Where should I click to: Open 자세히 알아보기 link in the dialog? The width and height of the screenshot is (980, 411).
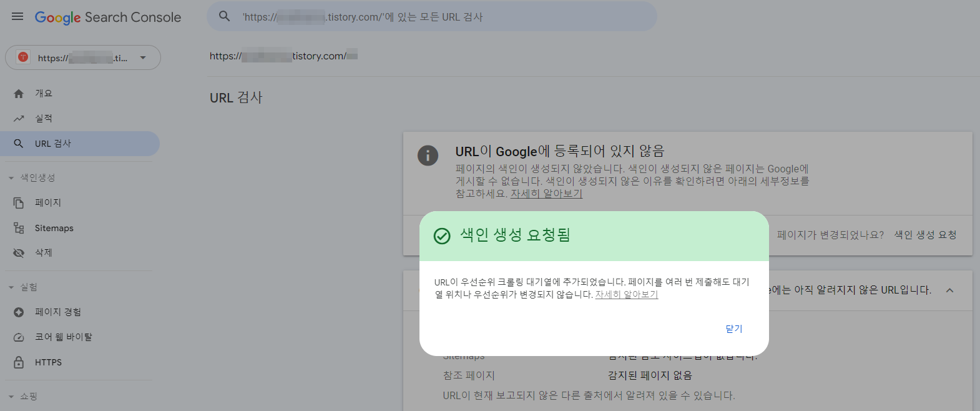pos(627,294)
